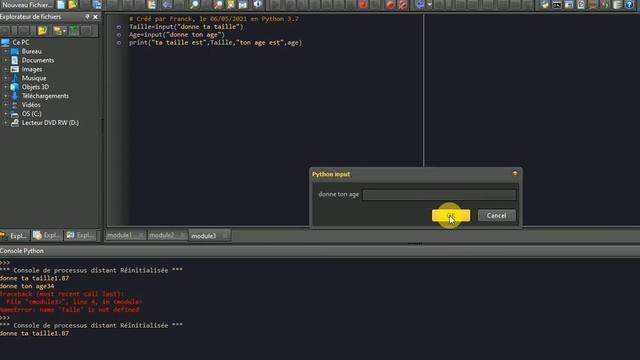Click the purple back arrow toolbar icon
The height and width of the screenshot is (360, 640).
[167, 5]
